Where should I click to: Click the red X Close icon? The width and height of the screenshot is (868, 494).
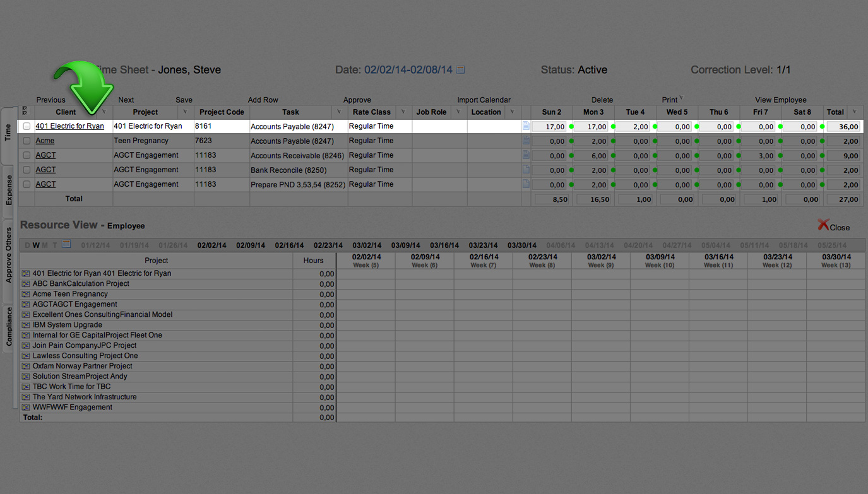[823, 225]
